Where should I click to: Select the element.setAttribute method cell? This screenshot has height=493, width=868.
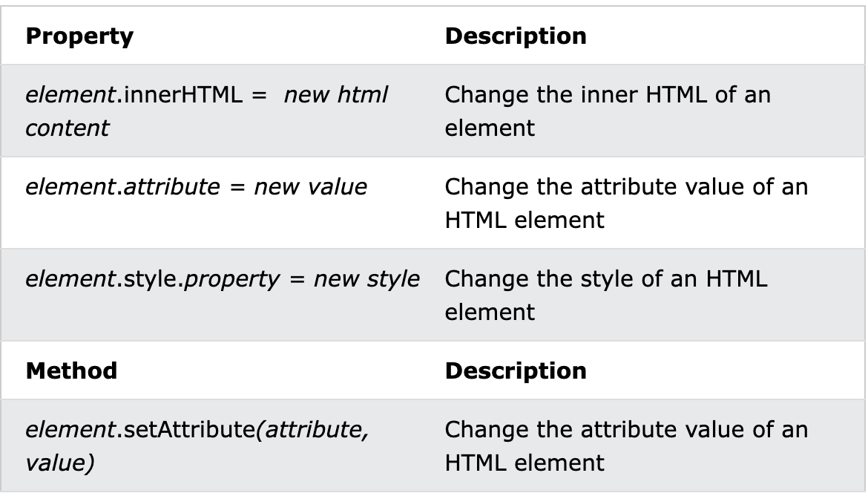pos(197,446)
